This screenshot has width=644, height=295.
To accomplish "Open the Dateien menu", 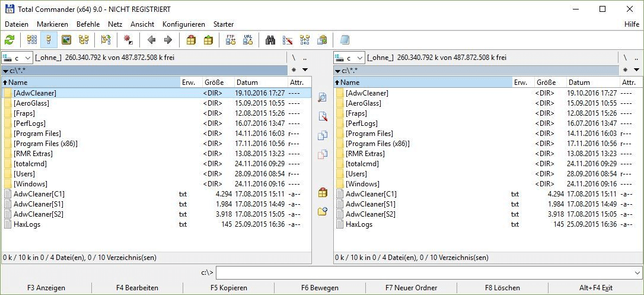I will coord(17,24).
